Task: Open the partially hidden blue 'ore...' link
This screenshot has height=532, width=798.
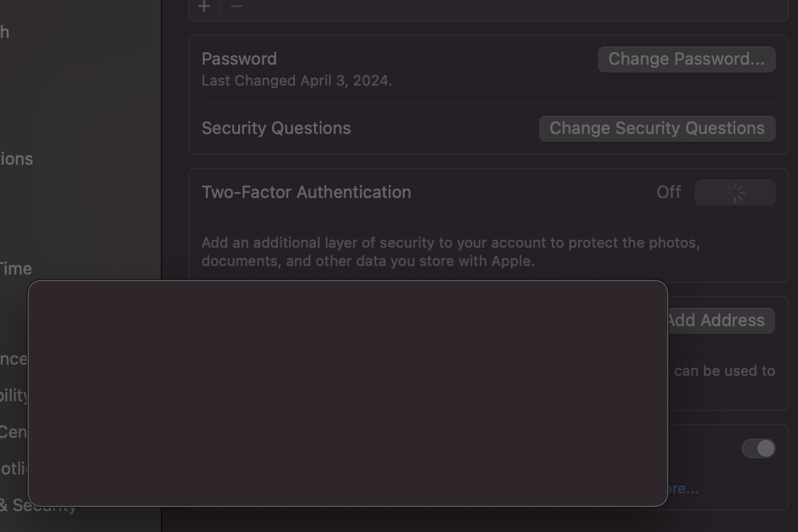Action: tap(684, 489)
